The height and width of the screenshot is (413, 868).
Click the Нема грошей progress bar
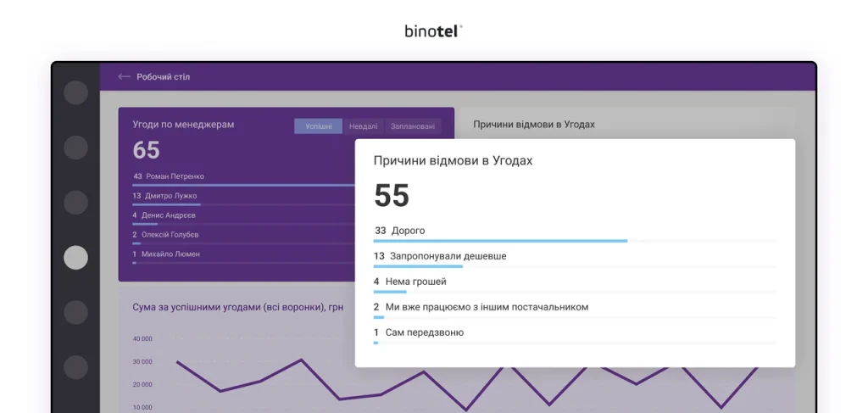pos(575,292)
